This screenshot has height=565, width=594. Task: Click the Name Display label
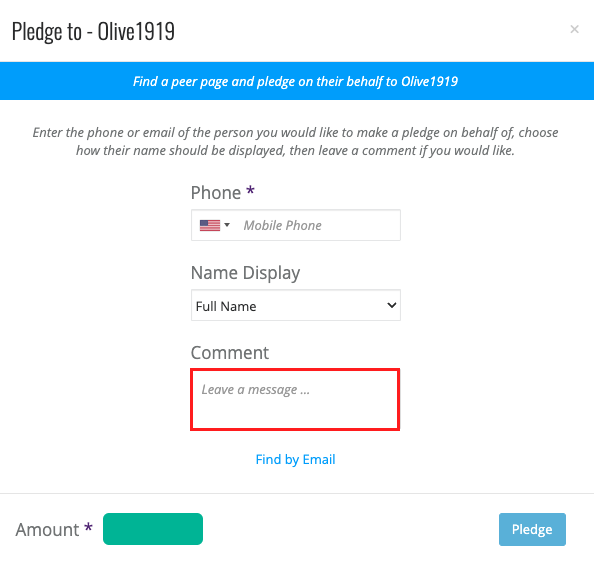pos(245,273)
